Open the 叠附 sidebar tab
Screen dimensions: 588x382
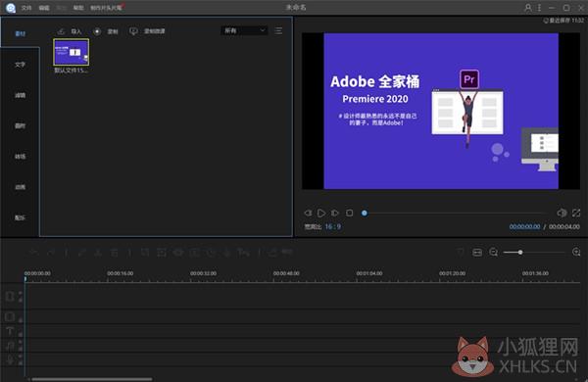[x=20, y=125]
